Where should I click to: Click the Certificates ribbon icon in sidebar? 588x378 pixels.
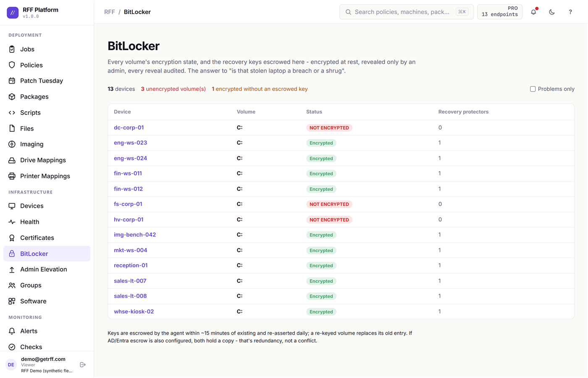click(12, 238)
